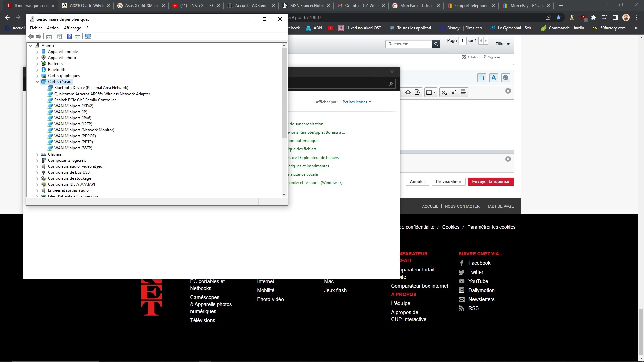Click the forum Recherche search field
Viewport: 644px width, 362px height.
(x=409, y=44)
